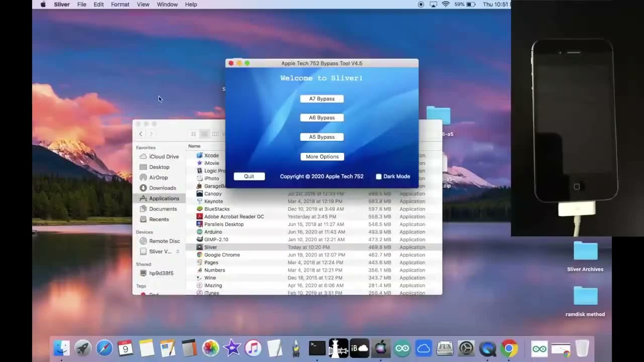Open Finder from the Dock

tap(61, 348)
